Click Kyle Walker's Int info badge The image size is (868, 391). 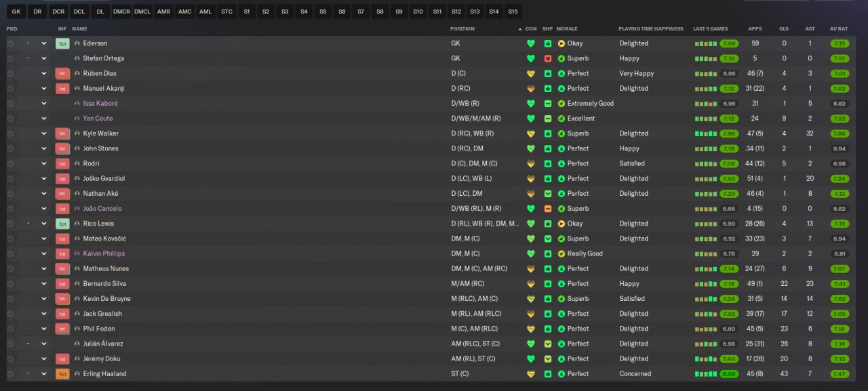tap(62, 133)
